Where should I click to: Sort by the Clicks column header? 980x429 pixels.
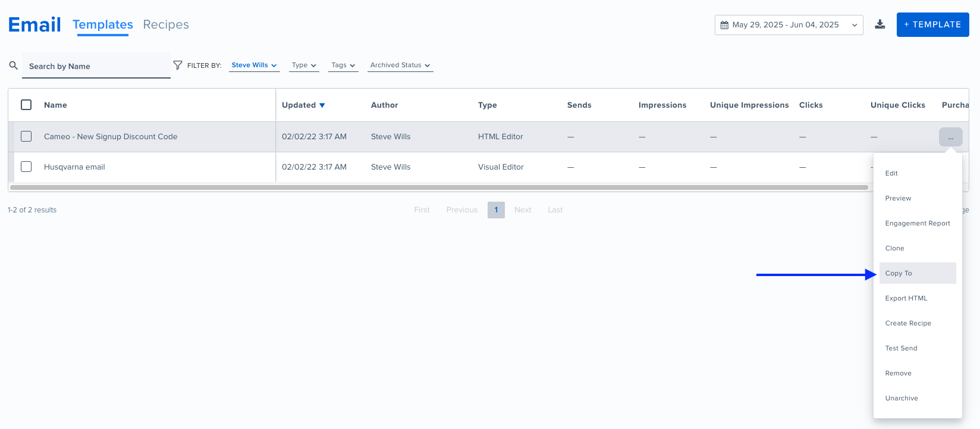(x=811, y=105)
